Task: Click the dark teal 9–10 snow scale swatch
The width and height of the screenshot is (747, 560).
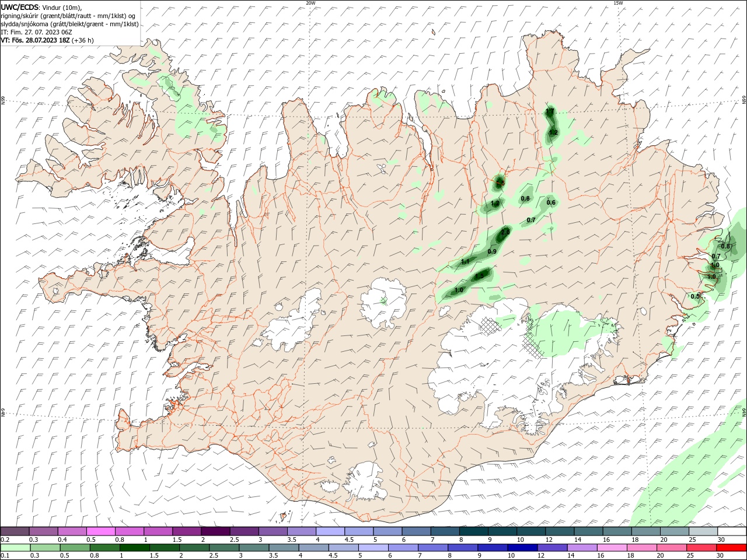Action: pos(502,531)
